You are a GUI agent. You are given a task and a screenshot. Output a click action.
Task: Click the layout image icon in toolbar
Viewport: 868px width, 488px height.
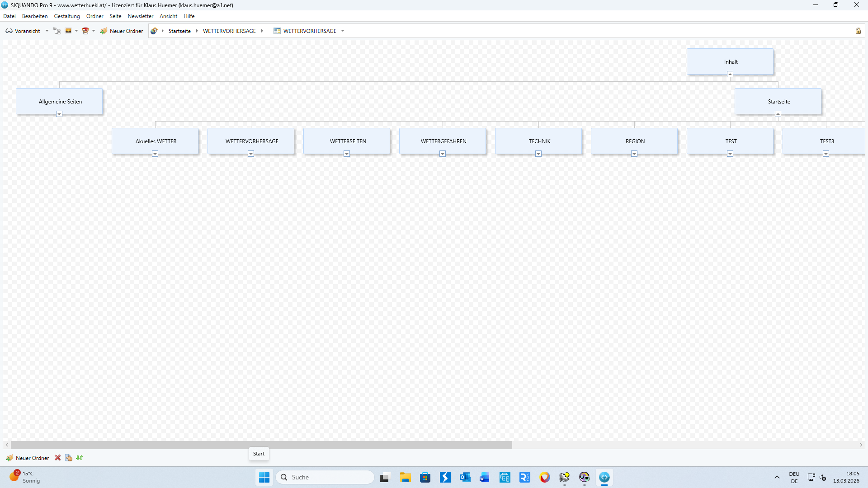(68, 31)
